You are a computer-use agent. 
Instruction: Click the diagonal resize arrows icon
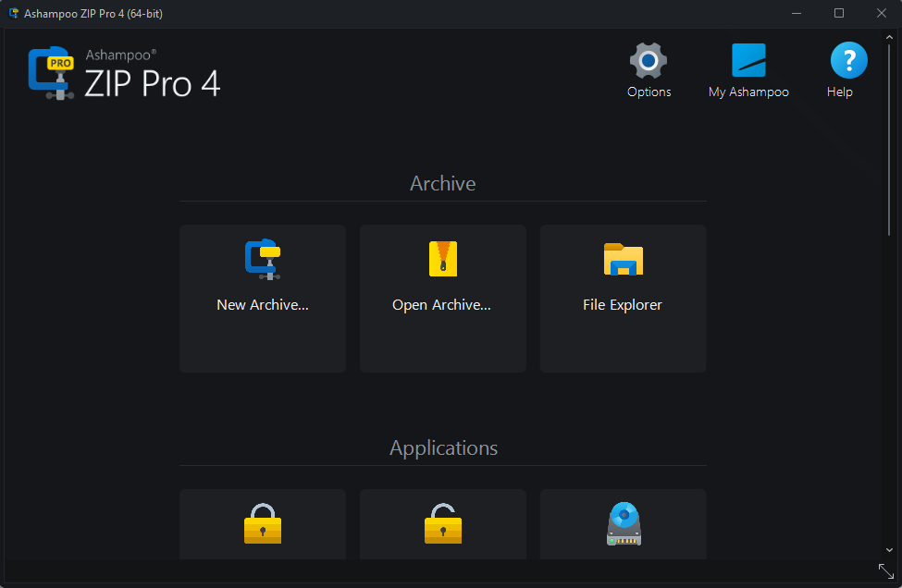pos(886,570)
